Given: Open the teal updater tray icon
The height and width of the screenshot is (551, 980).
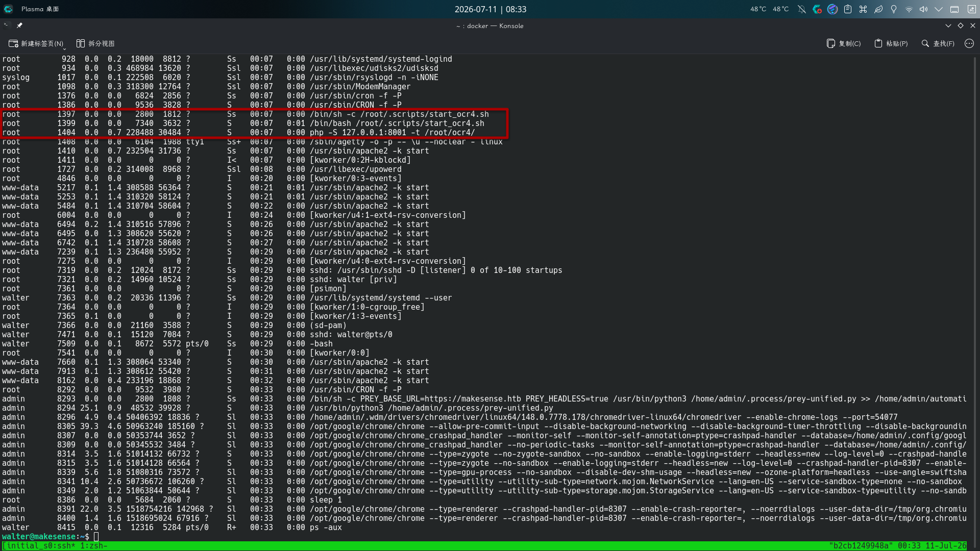Looking at the screenshot, I should [817, 9].
